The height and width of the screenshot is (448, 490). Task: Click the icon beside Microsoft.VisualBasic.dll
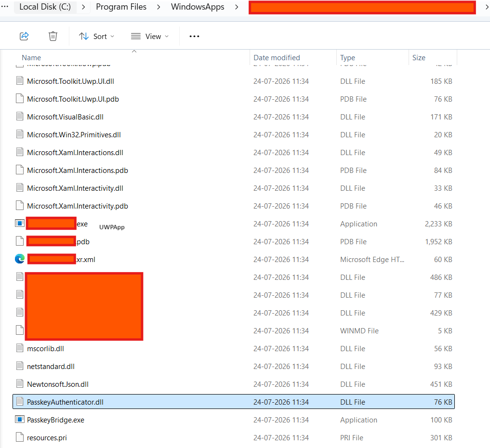pos(20,116)
